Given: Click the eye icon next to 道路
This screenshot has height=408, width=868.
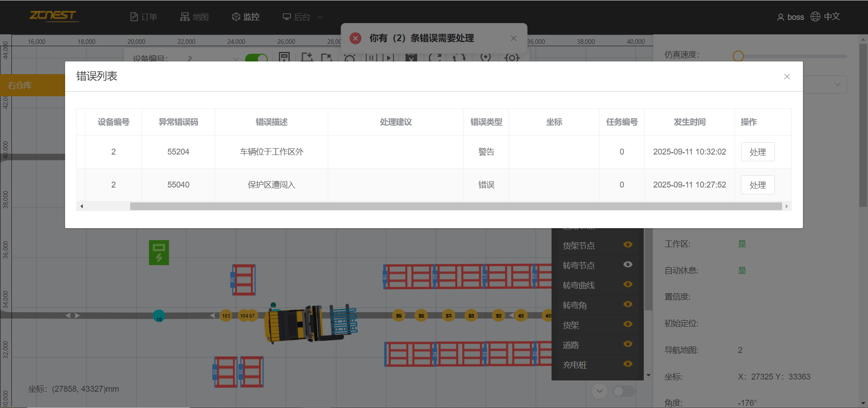Looking at the screenshot, I should (x=627, y=344).
